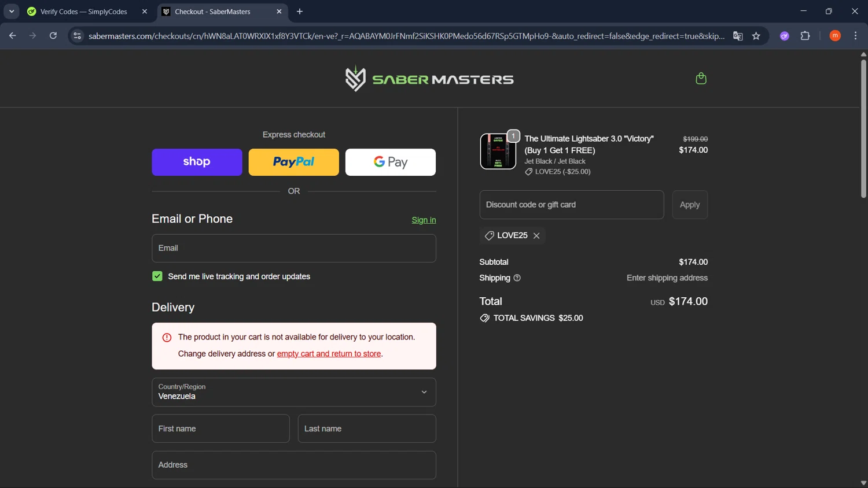This screenshot has width=868, height=488.
Task: Remove the LOVE25 discount code
Action: click(x=536, y=236)
